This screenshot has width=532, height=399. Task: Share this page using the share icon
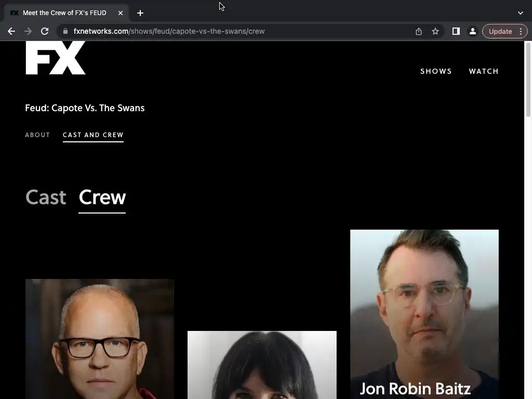coord(419,31)
